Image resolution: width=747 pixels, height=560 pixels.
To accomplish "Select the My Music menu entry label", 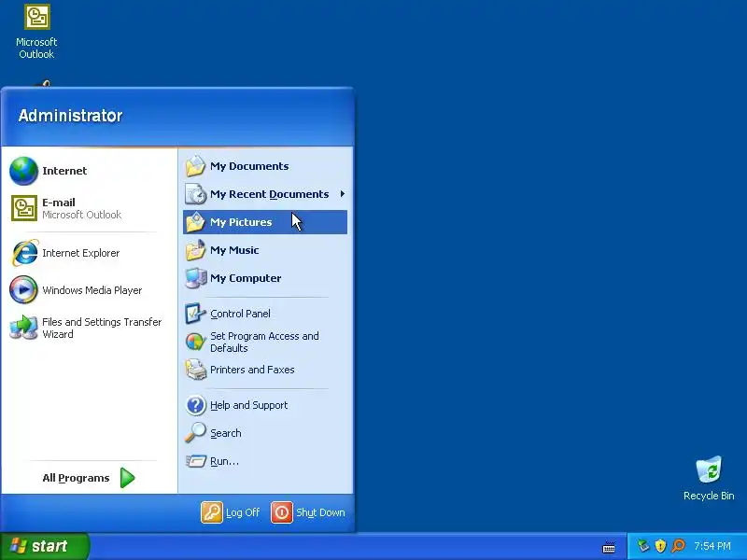I will pos(234,250).
